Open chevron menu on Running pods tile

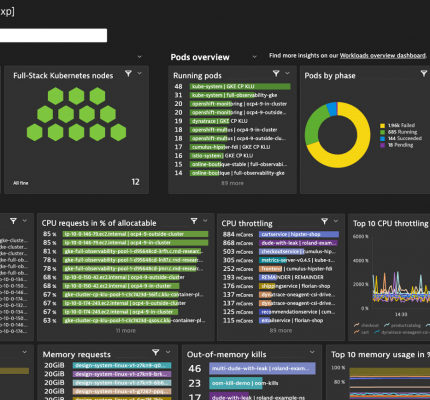pos(287,73)
